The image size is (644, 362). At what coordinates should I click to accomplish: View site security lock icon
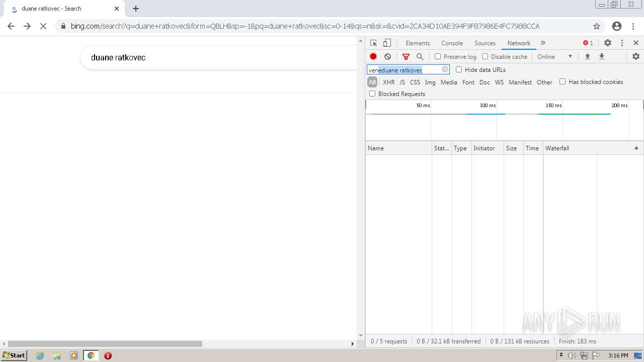pyautogui.click(x=63, y=26)
